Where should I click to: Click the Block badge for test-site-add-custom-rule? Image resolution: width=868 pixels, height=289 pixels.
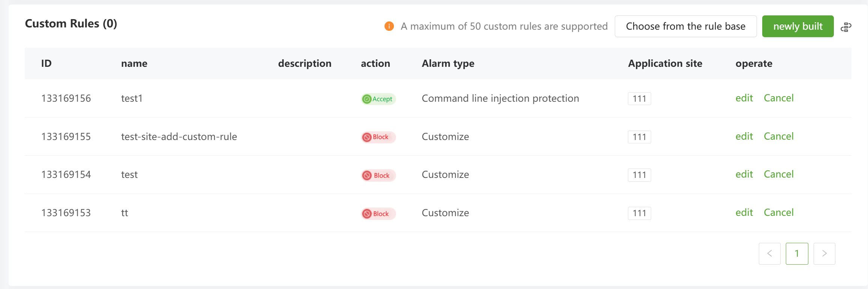378,137
